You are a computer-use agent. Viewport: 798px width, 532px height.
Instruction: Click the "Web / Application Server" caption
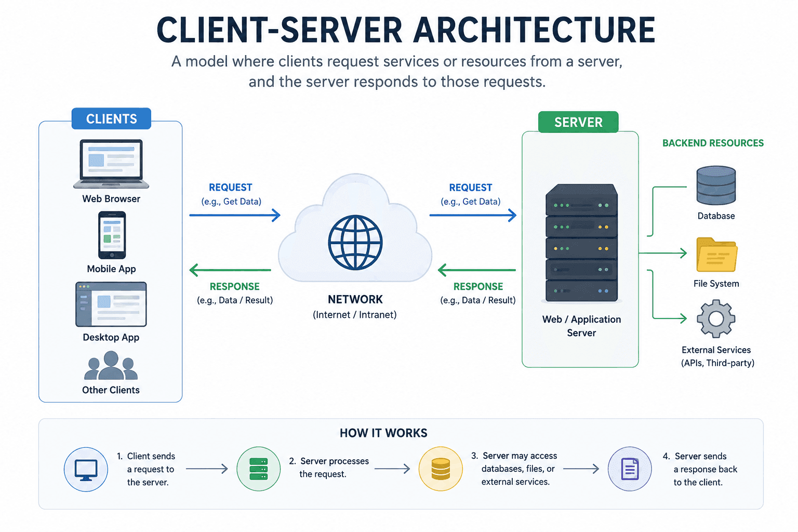pyautogui.click(x=581, y=326)
